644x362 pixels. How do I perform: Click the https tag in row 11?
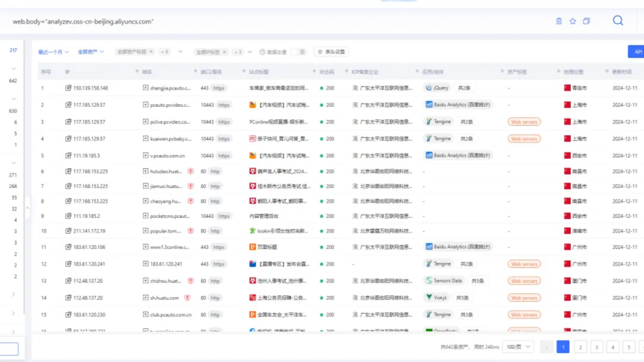(219, 247)
